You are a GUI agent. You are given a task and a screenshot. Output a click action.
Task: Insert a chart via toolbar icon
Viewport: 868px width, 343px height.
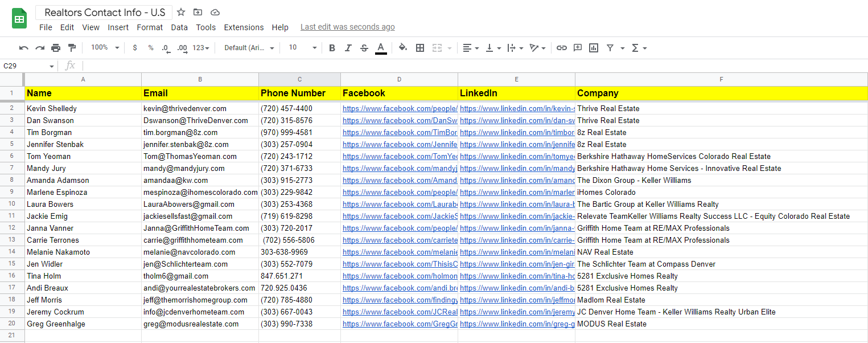point(594,48)
